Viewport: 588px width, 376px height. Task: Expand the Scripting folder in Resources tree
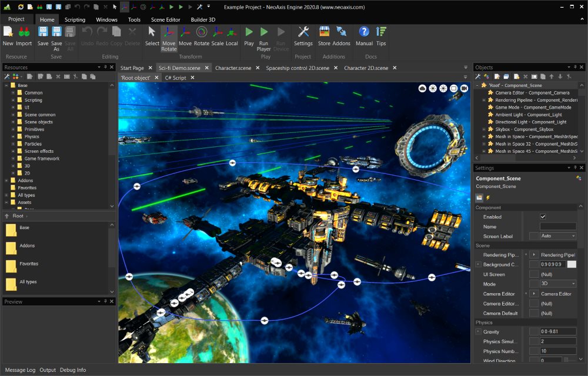(x=13, y=100)
